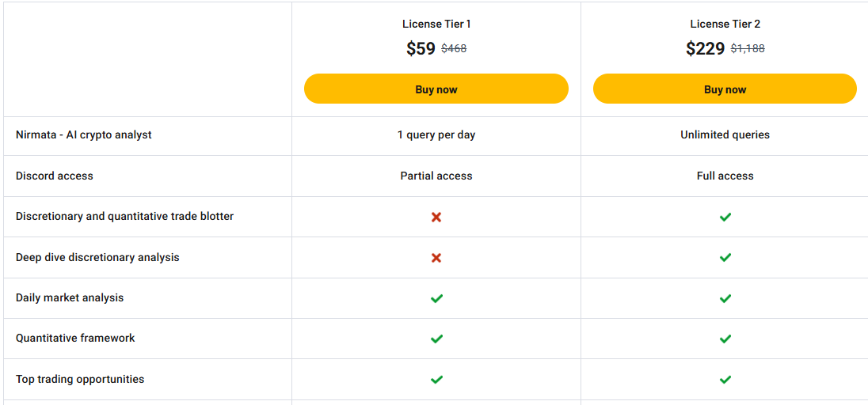Click Tier 2 checkmark for trade blotter row
The width and height of the screenshot is (868, 405).
pyautogui.click(x=725, y=218)
